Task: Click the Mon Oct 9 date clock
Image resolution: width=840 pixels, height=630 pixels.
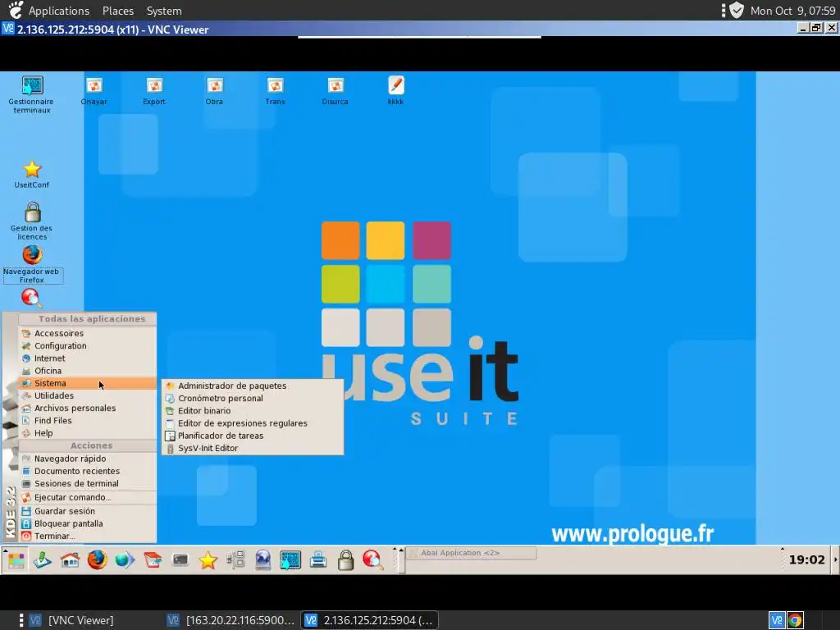Action: pyautogui.click(x=793, y=11)
